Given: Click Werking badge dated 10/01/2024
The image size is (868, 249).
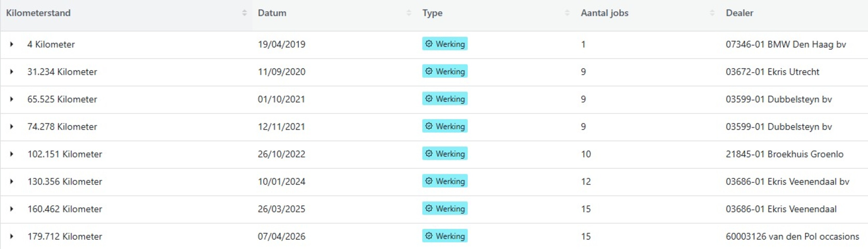Looking at the screenshot, I should click(x=445, y=181).
